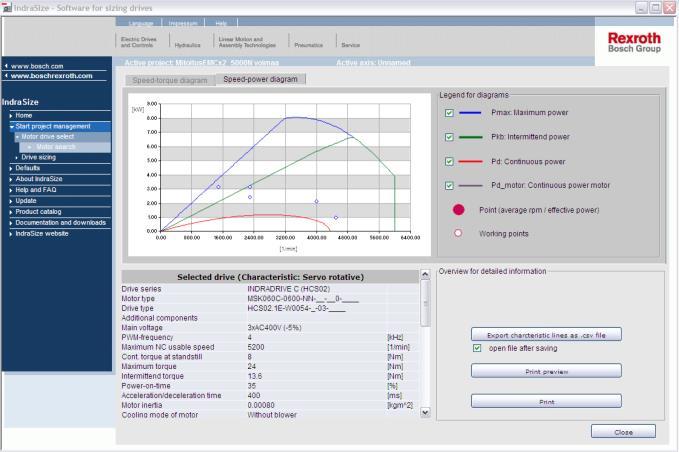Open the Service section
Image resolution: width=679 pixels, height=452 pixels.
(350, 45)
